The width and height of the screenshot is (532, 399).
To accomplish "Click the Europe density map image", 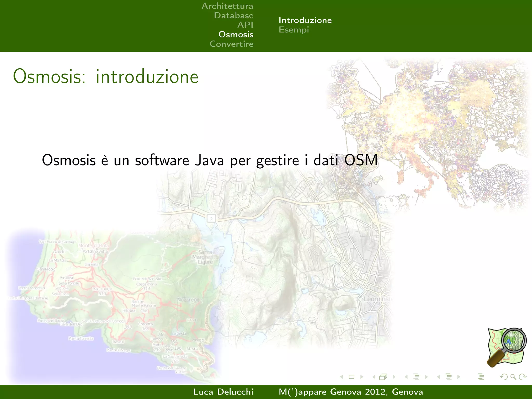I will [x=429, y=135].
